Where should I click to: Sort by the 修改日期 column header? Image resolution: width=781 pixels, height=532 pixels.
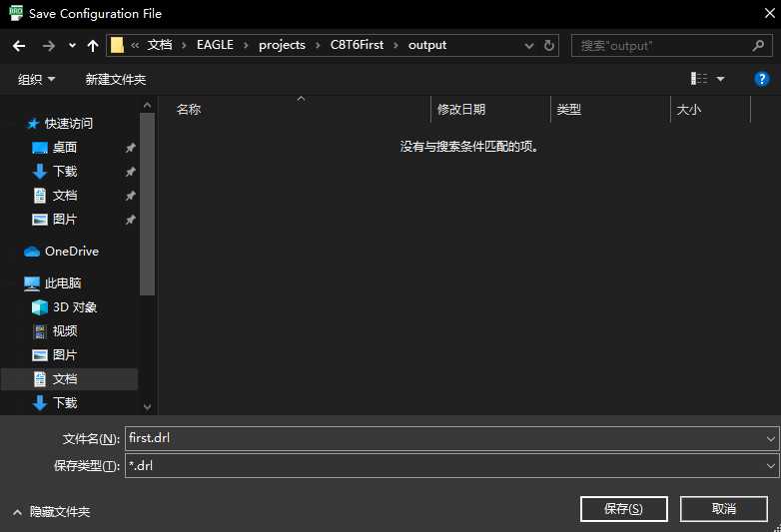pos(461,110)
